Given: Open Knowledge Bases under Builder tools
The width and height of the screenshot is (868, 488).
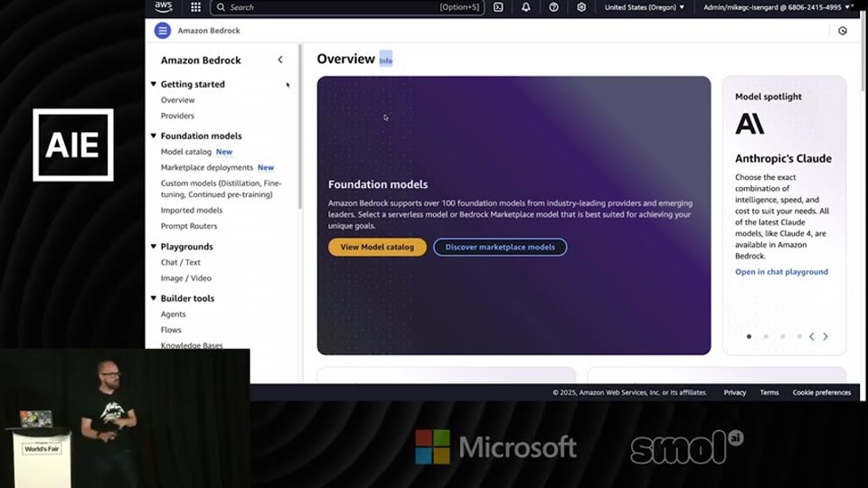Looking at the screenshot, I should (192, 344).
